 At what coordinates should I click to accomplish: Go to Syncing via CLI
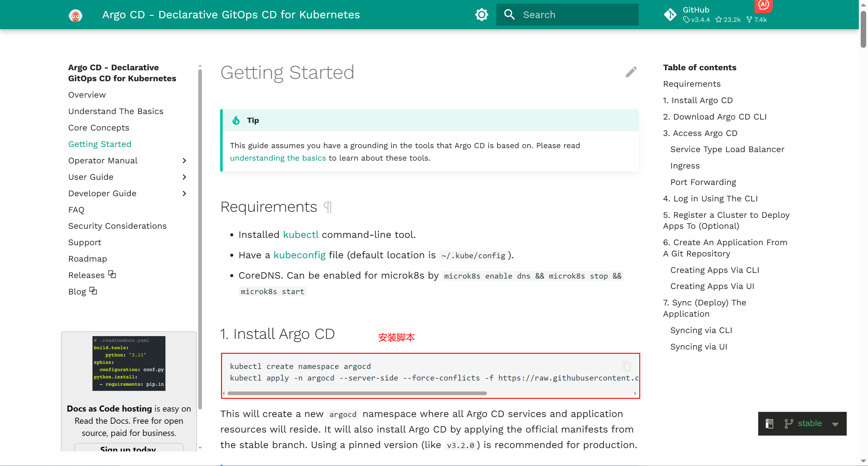click(x=701, y=331)
